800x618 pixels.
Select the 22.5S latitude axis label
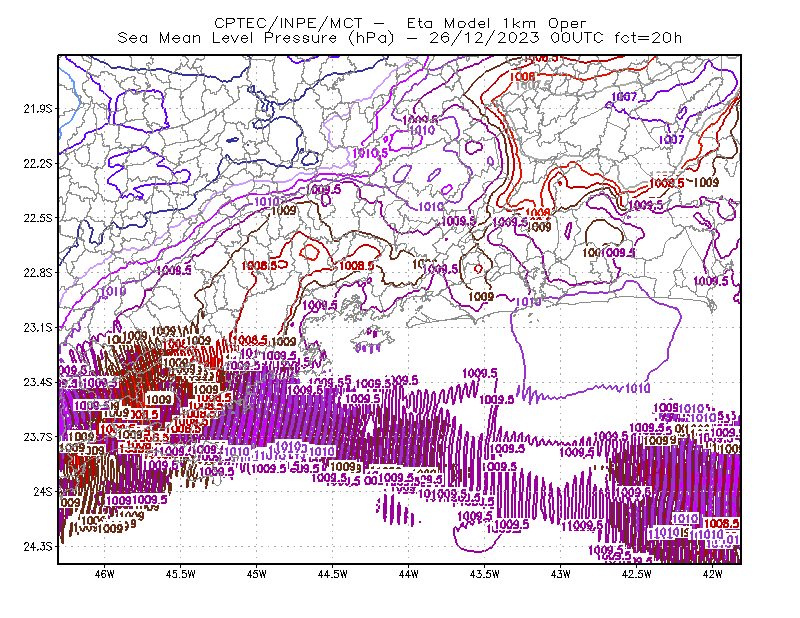pyautogui.click(x=37, y=218)
